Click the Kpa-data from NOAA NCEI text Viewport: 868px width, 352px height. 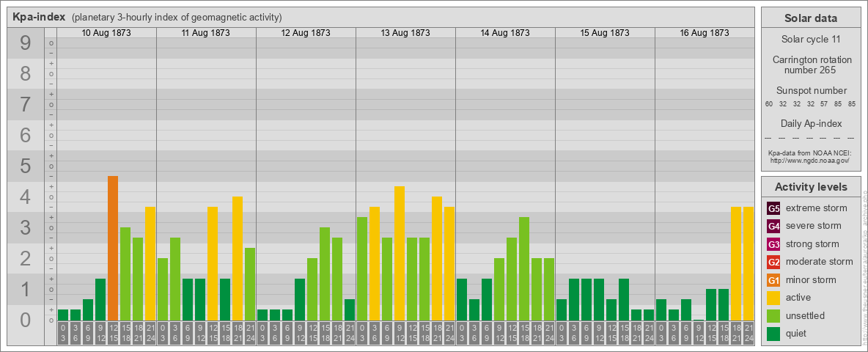coord(810,153)
